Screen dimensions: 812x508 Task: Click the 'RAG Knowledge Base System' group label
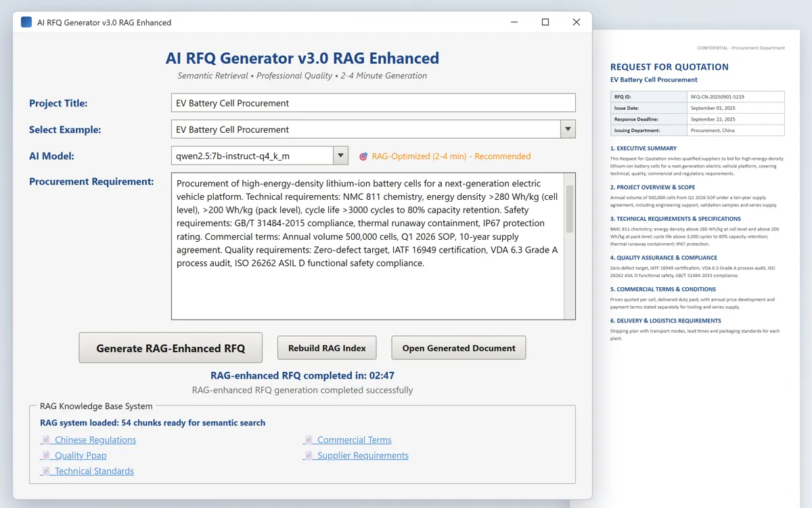(96, 406)
